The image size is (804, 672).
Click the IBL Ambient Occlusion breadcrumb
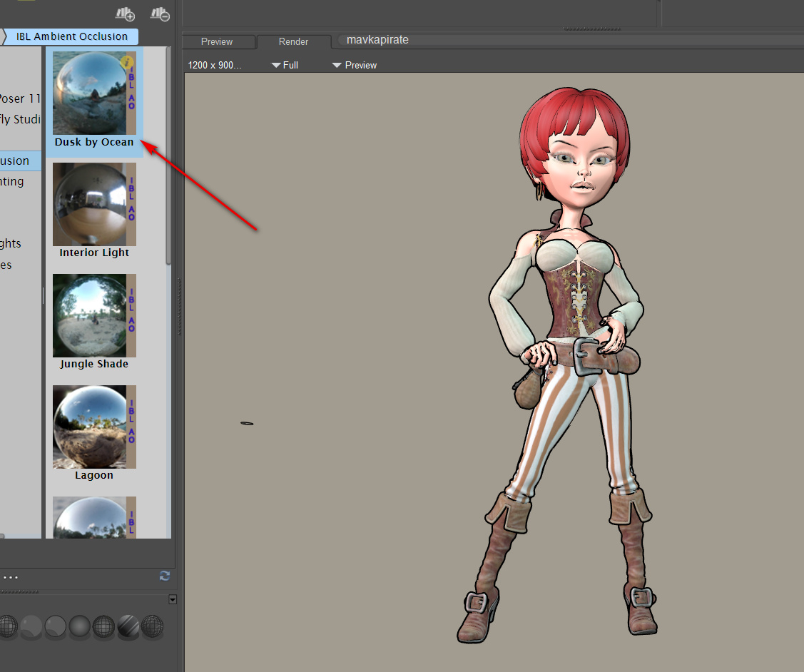coord(71,36)
